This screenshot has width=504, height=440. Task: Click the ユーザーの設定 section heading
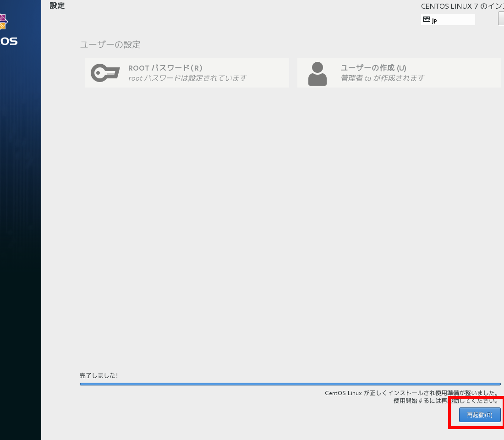[x=110, y=44]
